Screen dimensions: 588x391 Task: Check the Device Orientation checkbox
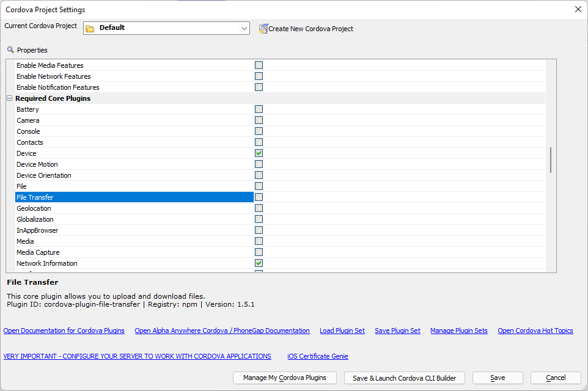click(259, 175)
